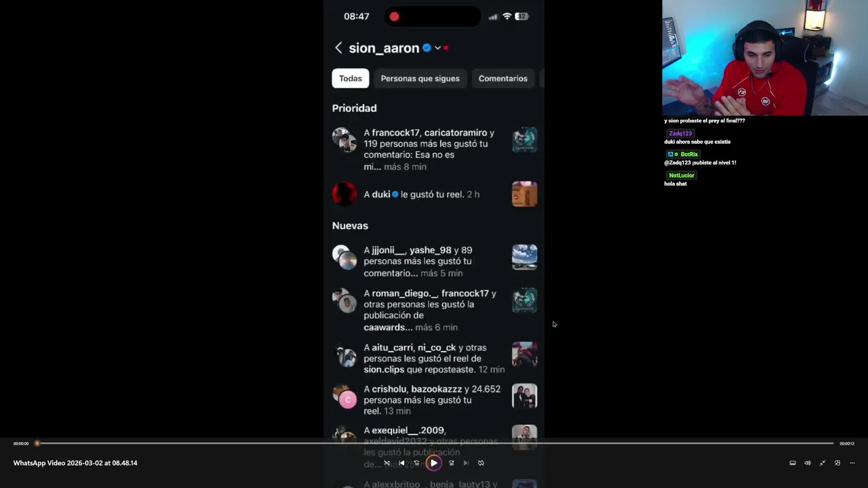This screenshot has height=488, width=868.
Task: Open the post thumbnail for the 119 likes notification
Action: click(524, 140)
